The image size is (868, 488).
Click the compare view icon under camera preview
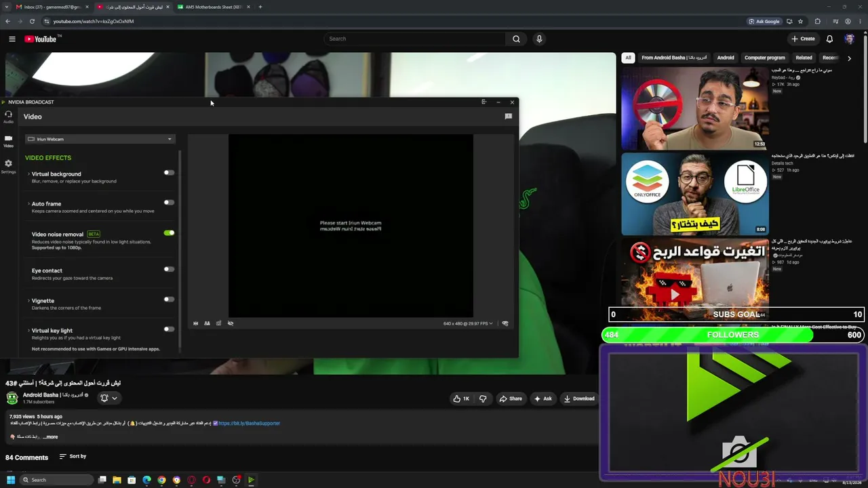[207, 323]
